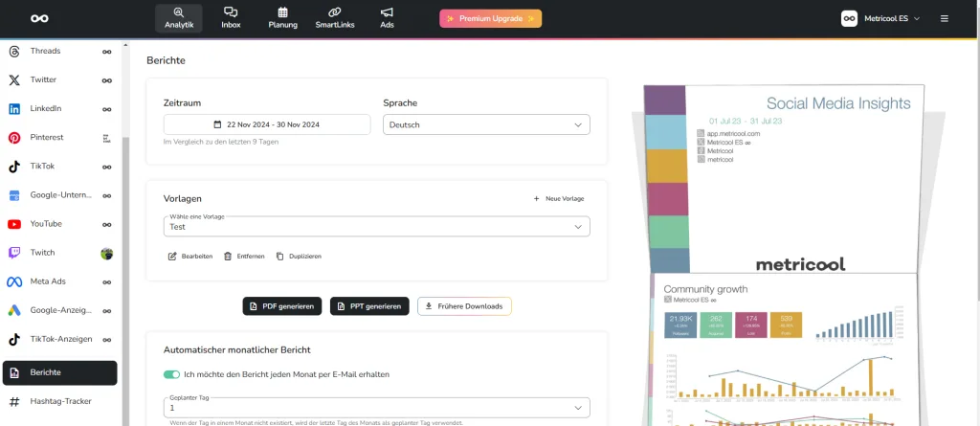The width and height of the screenshot is (980, 426).
Task: Open the Metricool ES account switcher
Action: coord(880,18)
